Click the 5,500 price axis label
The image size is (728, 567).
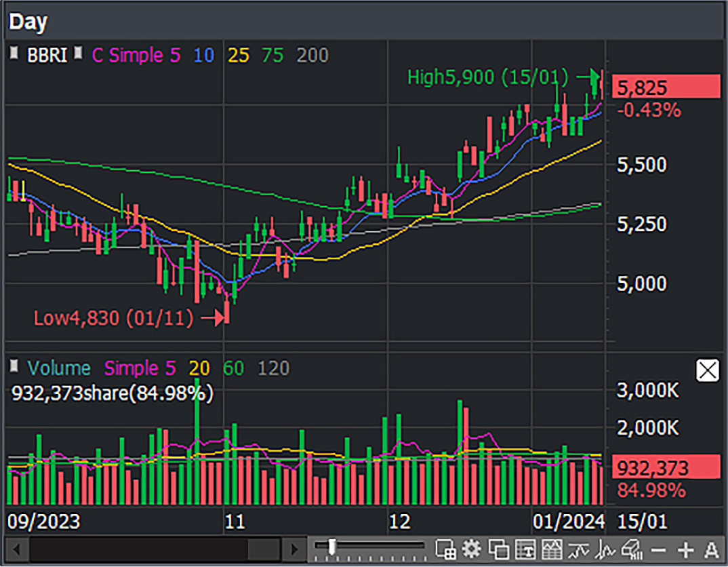642,165
